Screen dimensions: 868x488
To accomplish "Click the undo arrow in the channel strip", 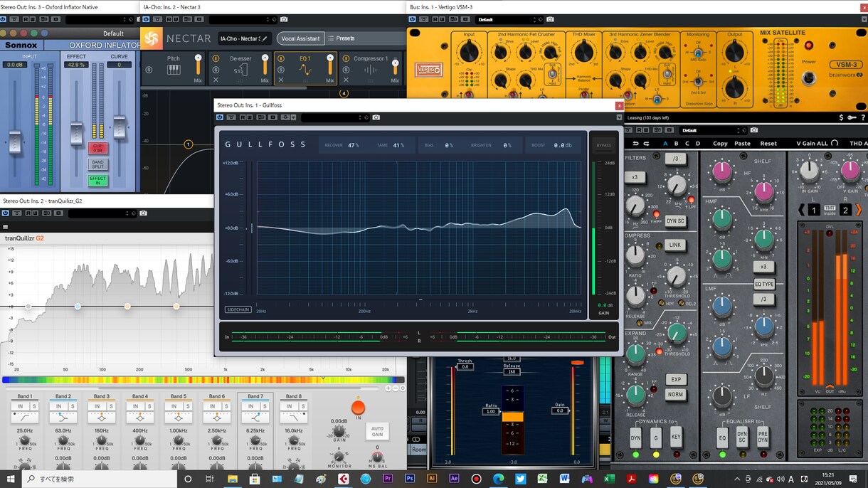I will click(635, 144).
